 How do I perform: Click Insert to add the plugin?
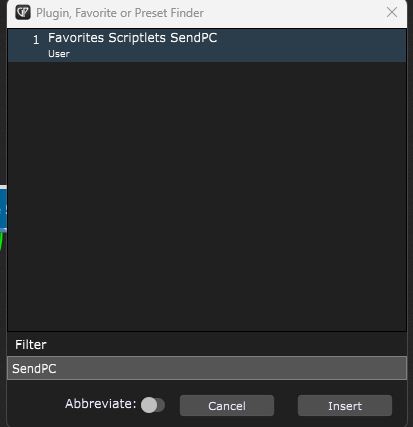(x=345, y=406)
